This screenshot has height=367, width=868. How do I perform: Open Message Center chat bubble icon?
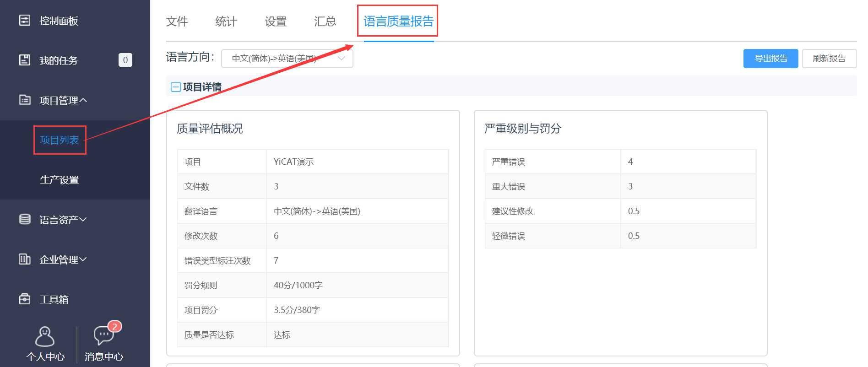[103, 335]
